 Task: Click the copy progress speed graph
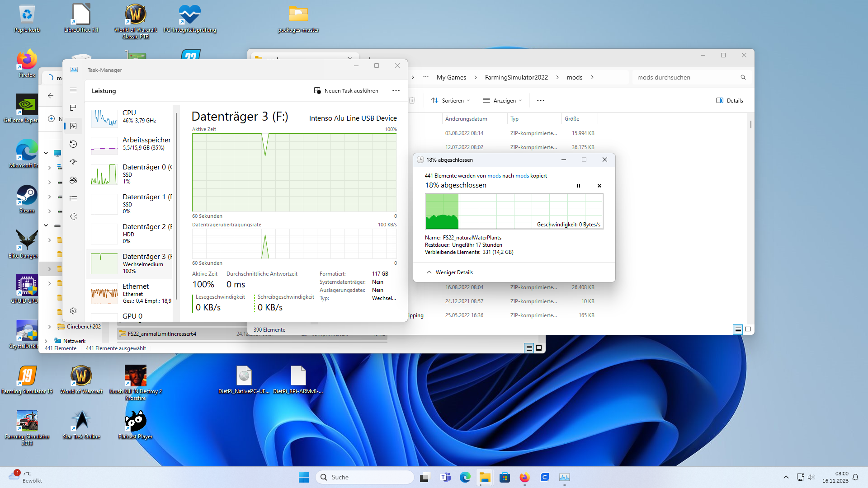tap(514, 211)
